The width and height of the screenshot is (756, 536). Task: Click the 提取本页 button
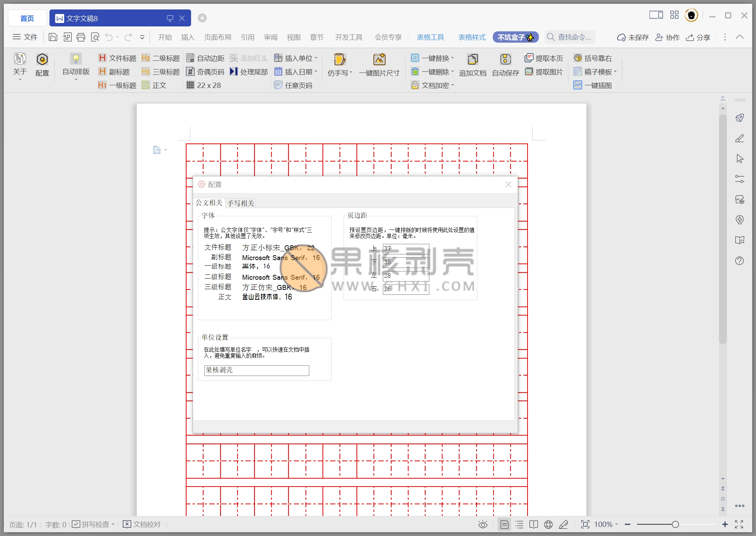544,58
